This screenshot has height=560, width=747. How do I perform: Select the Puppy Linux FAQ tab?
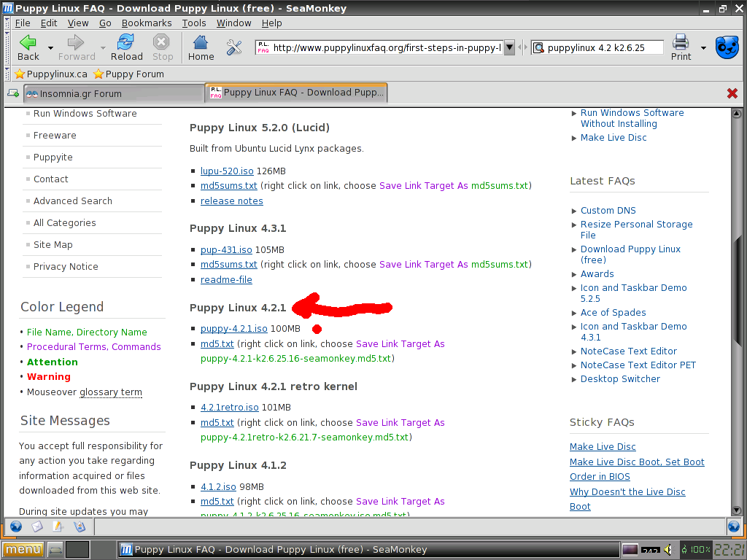[x=296, y=93]
